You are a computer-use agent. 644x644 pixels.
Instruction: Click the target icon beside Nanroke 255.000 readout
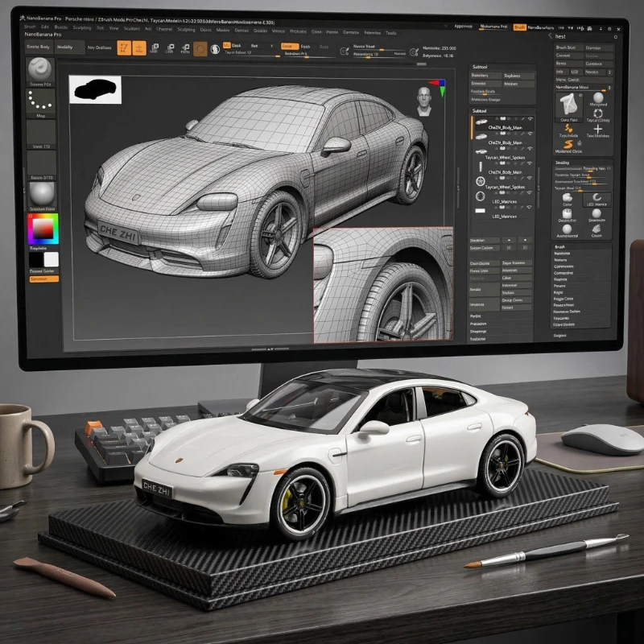tap(414, 52)
